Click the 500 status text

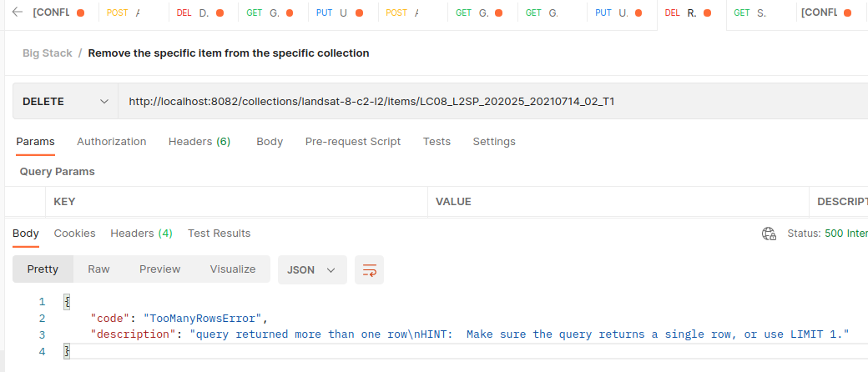click(x=845, y=234)
